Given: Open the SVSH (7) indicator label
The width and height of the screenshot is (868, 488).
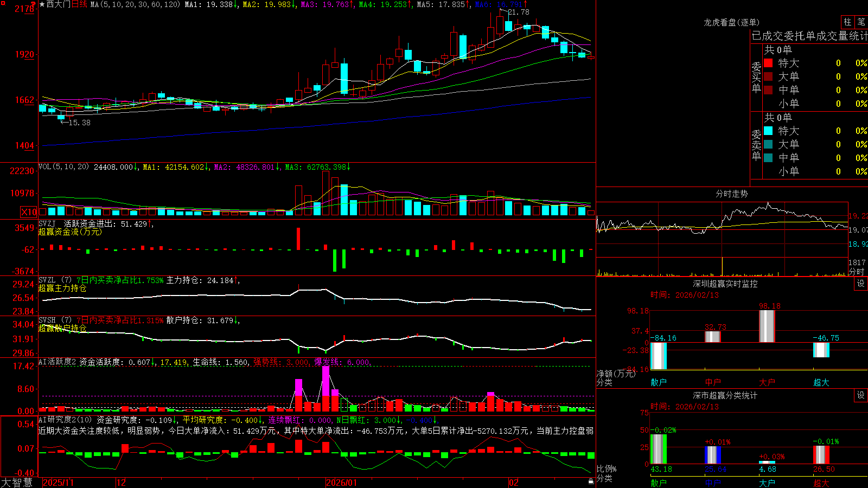Looking at the screenshot, I should tap(55, 320).
